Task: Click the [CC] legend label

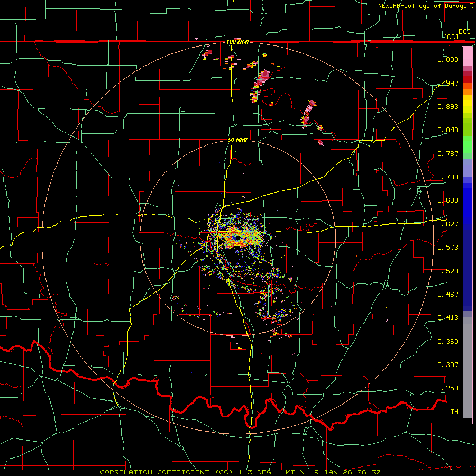Action: [x=452, y=36]
